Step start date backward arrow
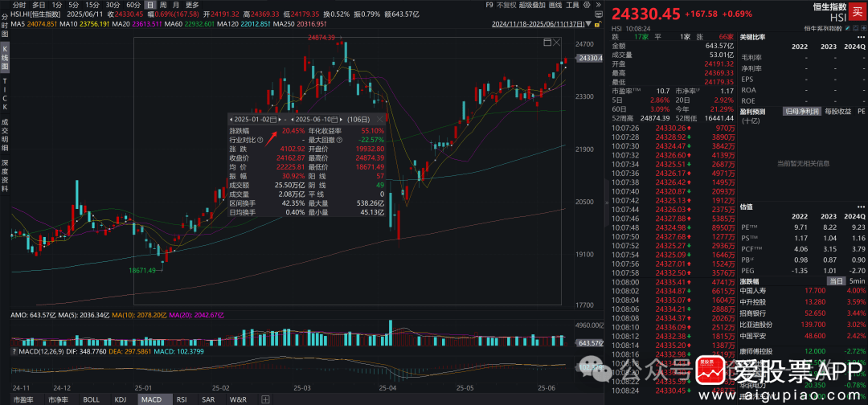Image resolution: width=868 pixels, height=405 pixels. [x=231, y=120]
